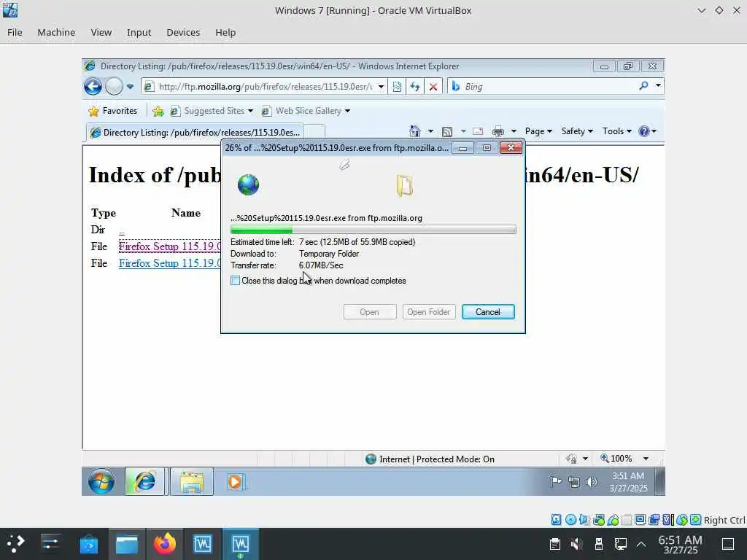Open recent pages dropdown next to forward button
Viewport: 747px width, 560px height.
[x=130, y=87]
